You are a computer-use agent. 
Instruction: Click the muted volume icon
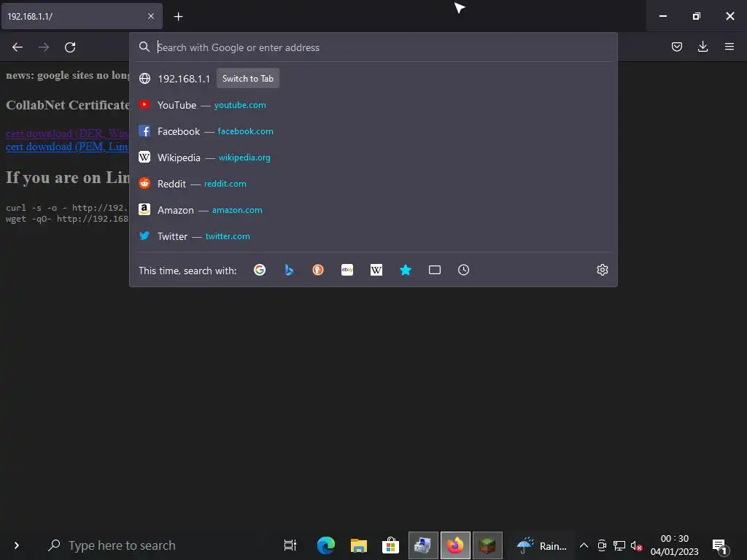pyautogui.click(x=636, y=545)
